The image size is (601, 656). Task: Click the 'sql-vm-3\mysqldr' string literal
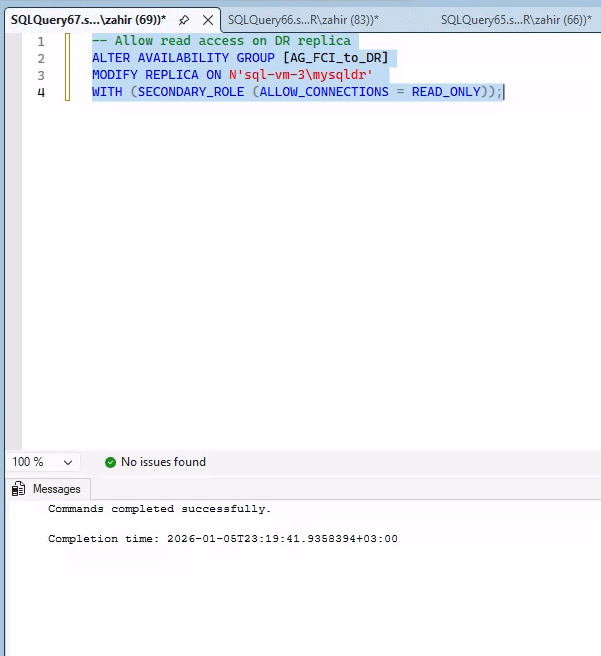[300, 75]
